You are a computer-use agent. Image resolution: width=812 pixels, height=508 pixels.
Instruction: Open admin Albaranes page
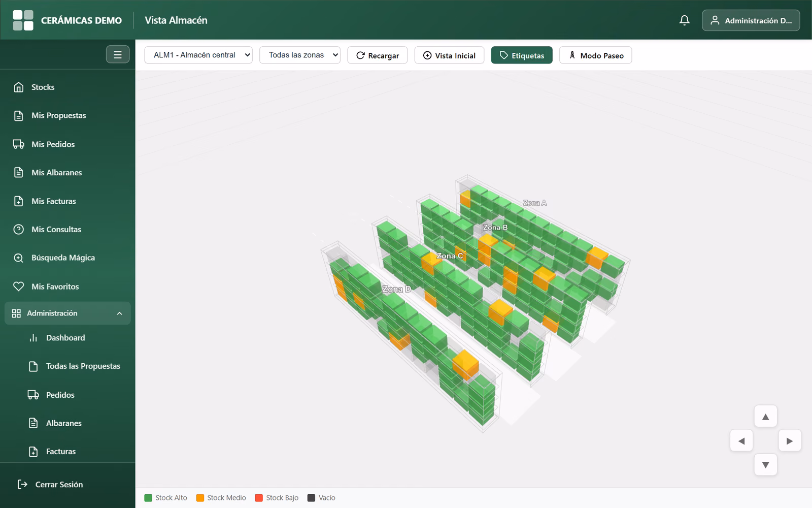[75, 423]
